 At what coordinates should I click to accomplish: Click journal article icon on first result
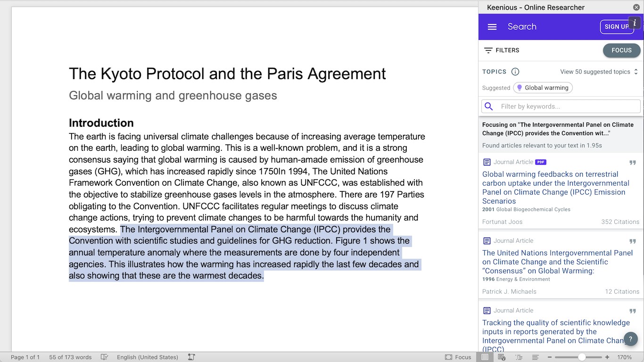tap(487, 162)
